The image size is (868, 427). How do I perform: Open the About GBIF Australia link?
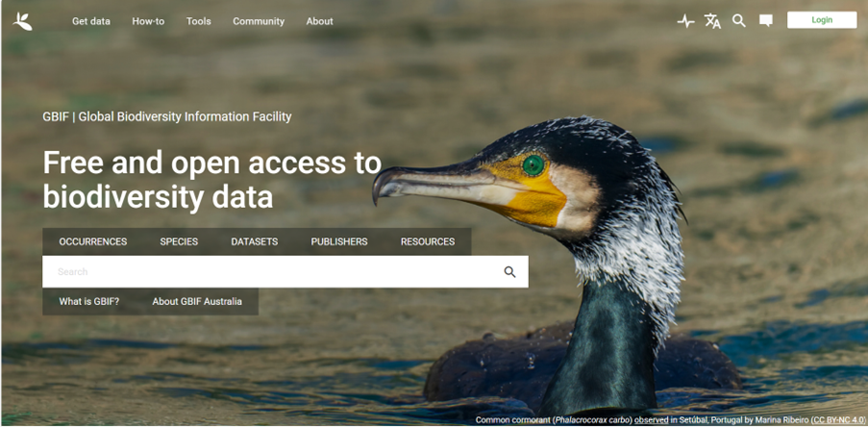click(197, 302)
